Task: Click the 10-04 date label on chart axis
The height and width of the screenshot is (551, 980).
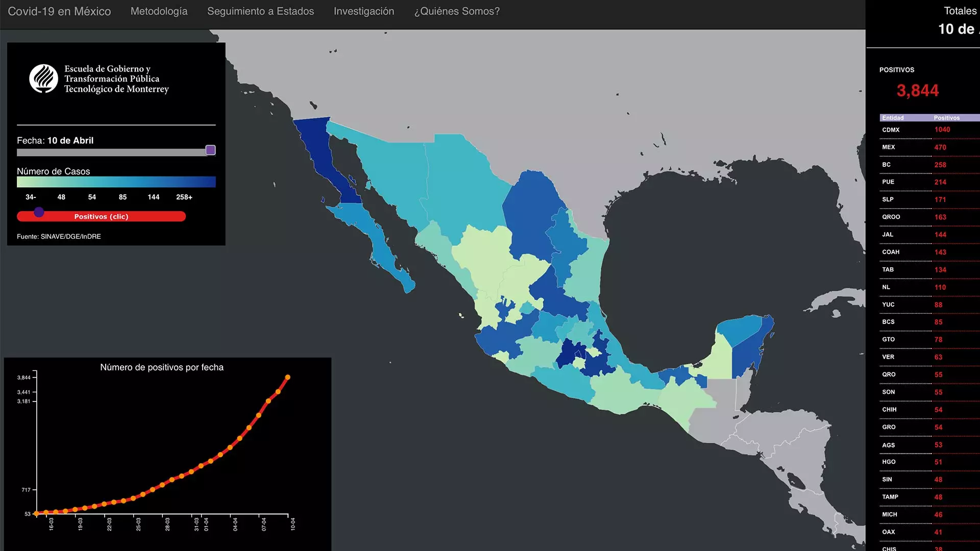Action: [293, 524]
